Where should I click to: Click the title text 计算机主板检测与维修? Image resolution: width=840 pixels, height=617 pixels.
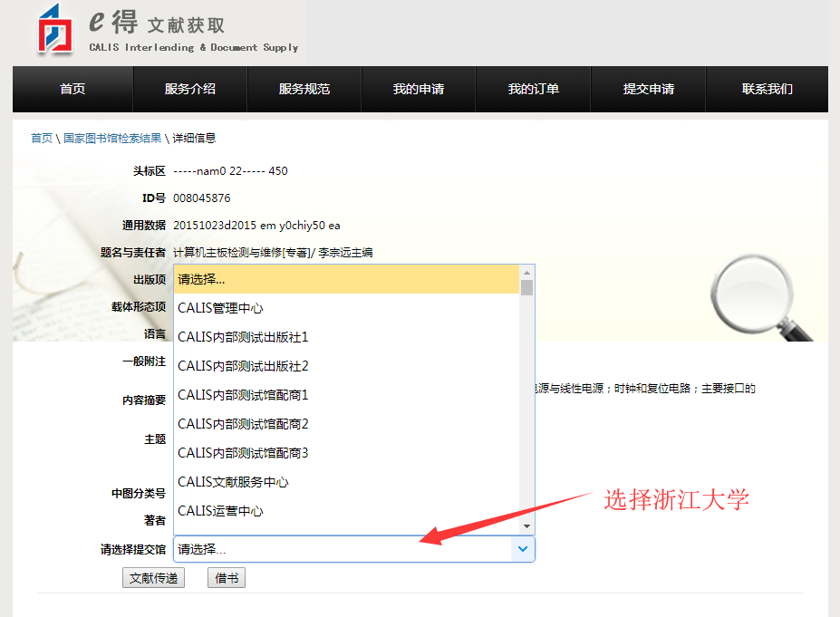[x=227, y=252]
